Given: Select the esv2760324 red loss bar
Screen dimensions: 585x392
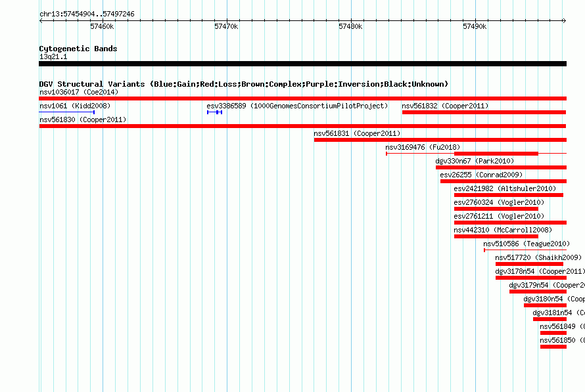Looking at the screenshot, I should coord(496,209).
